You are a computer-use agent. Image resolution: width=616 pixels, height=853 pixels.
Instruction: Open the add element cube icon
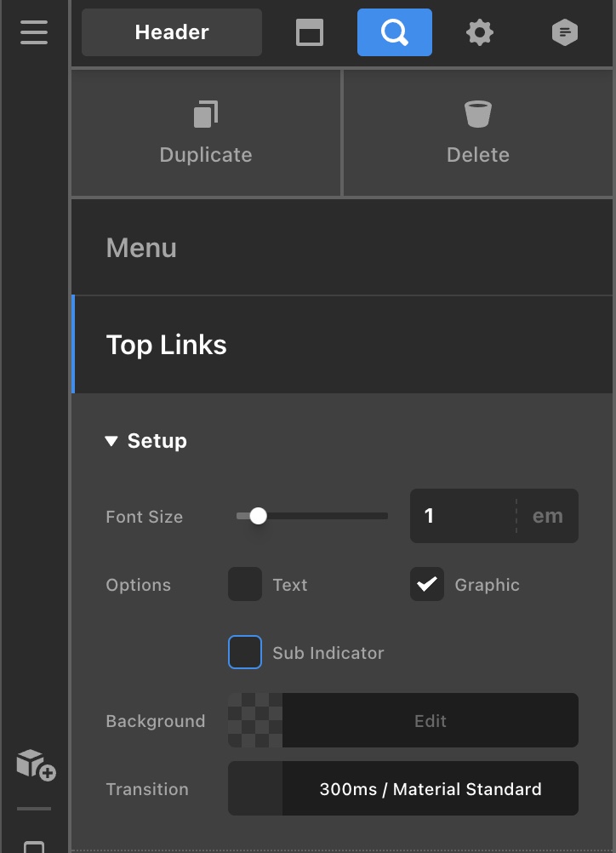coord(36,764)
